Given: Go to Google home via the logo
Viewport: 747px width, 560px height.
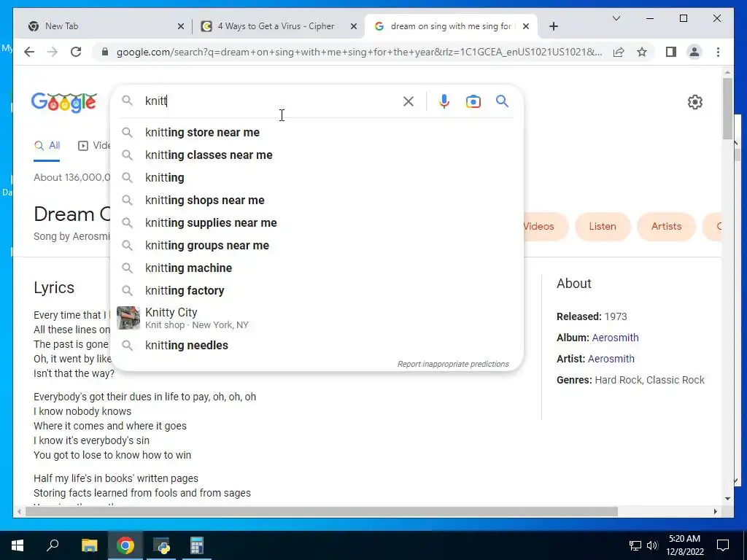Looking at the screenshot, I should tap(64, 102).
